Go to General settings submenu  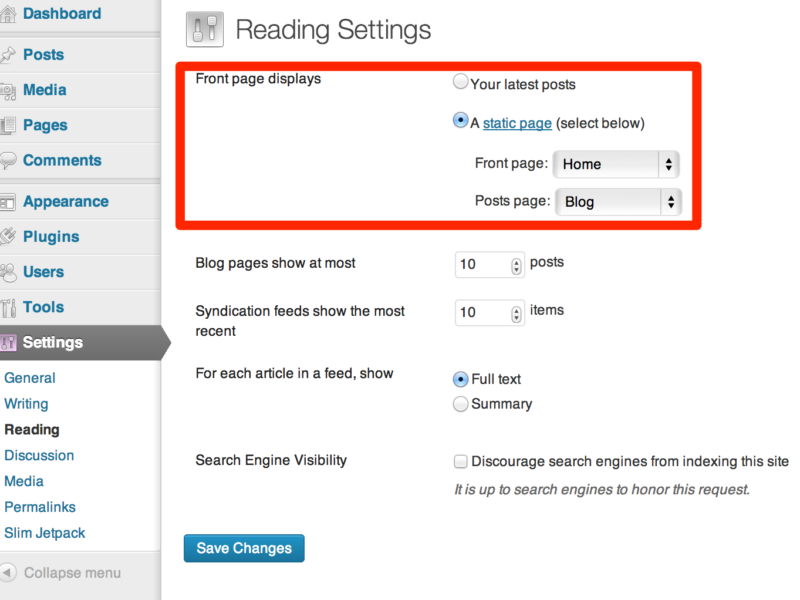(x=30, y=378)
